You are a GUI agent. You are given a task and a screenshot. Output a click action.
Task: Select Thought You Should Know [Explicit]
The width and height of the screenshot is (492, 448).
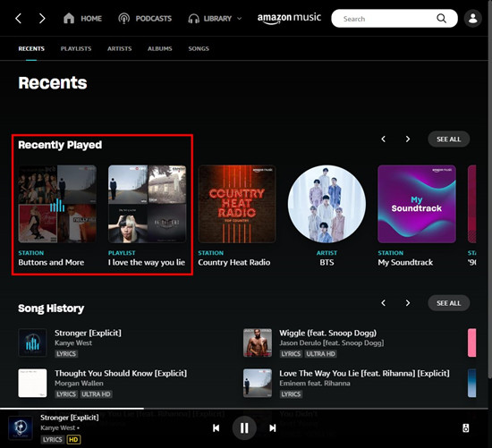click(x=121, y=374)
